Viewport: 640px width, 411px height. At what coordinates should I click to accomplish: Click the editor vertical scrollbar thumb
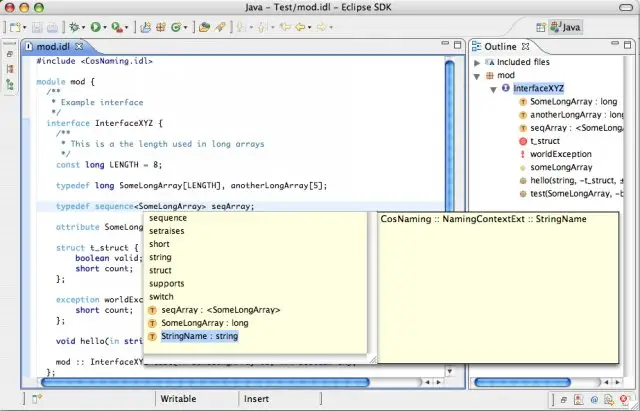click(x=450, y=135)
